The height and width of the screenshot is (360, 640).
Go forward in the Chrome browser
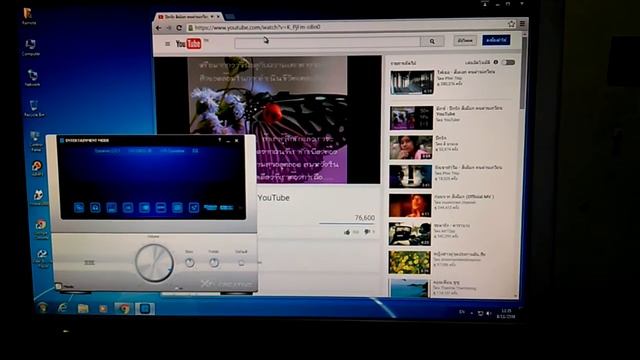[169, 28]
